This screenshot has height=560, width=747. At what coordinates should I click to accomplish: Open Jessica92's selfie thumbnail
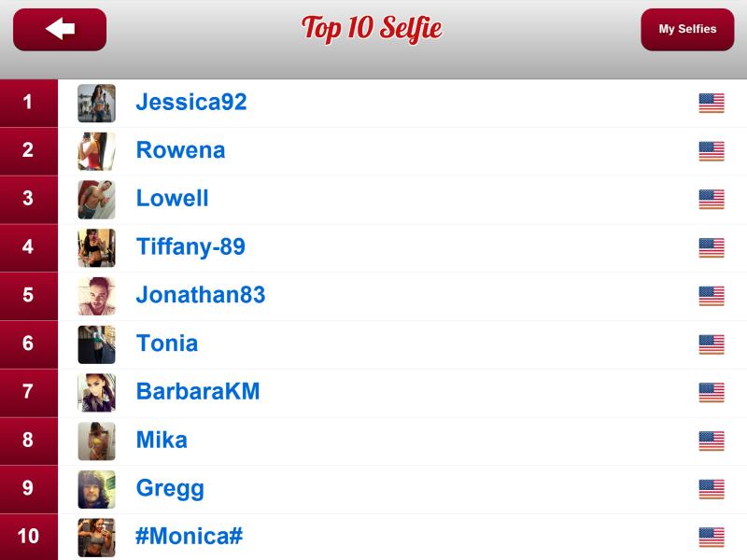tap(96, 103)
